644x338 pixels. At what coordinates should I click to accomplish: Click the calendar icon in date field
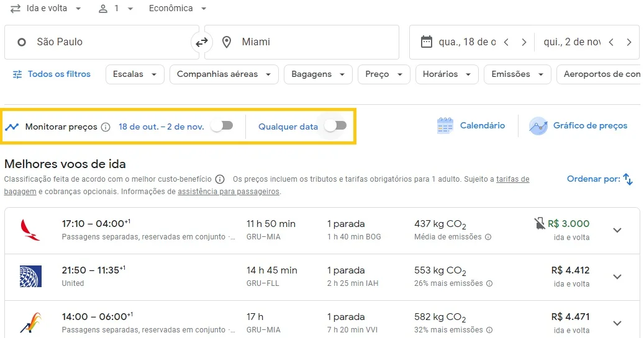(x=426, y=42)
